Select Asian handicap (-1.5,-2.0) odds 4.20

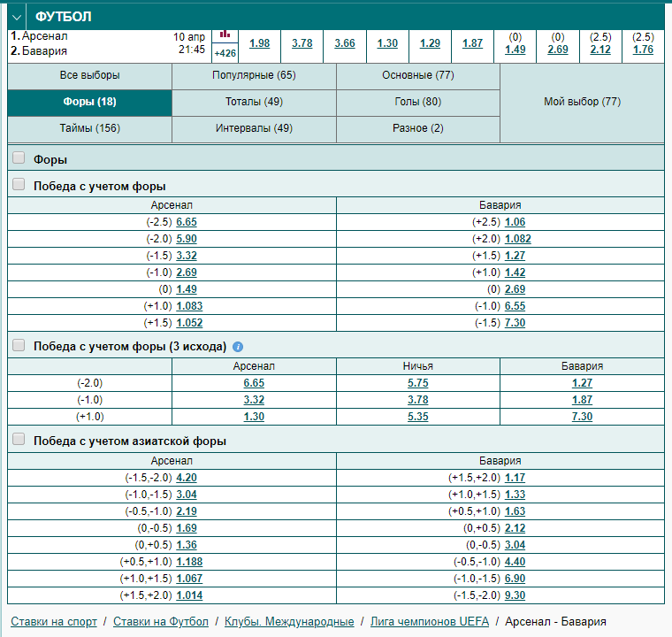pyautogui.click(x=187, y=478)
